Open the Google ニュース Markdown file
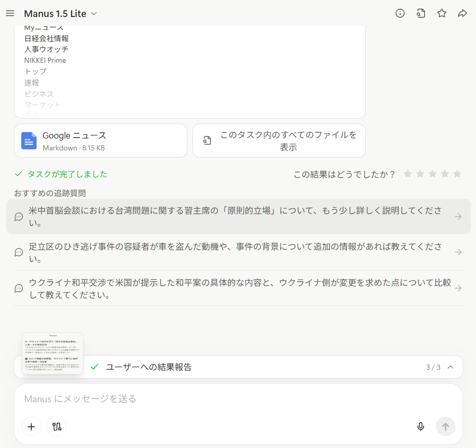Image resolution: width=476 pixels, height=448 pixels. [x=100, y=141]
